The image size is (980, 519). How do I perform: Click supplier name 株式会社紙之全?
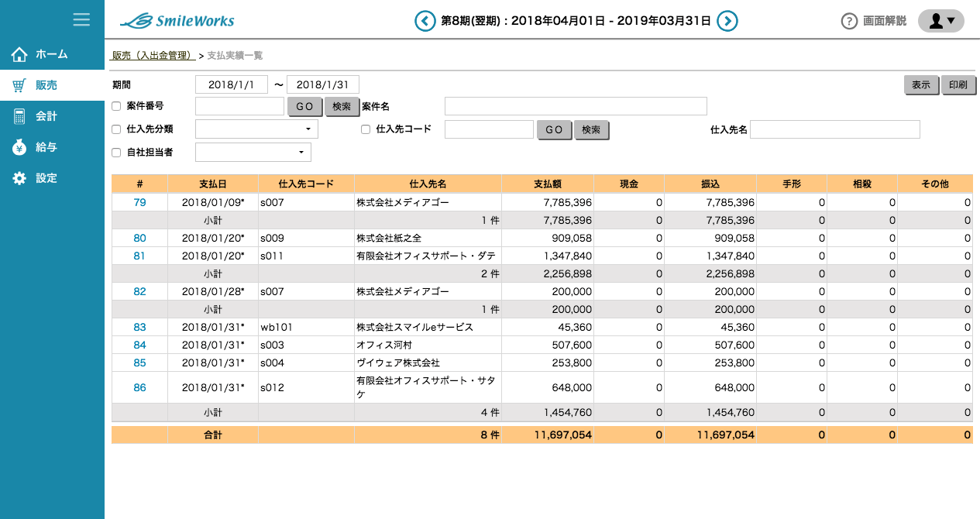click(389, 238)
